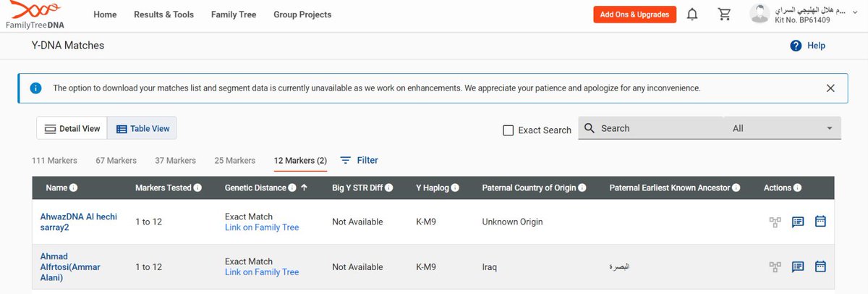Viewport: 868px width, 294px height.
Task: Click the Help question mark icon
Action: click(796, 46)
